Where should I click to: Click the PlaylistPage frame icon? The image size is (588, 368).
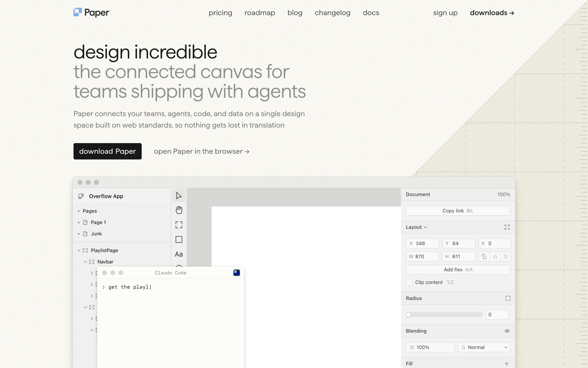(x=85, y=250)
